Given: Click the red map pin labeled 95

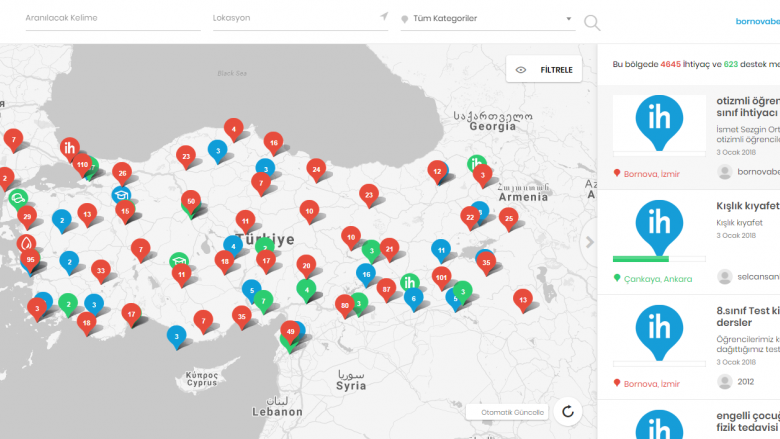Looking at the screenshot, I should pyautogui.click(x=31, y=260).
